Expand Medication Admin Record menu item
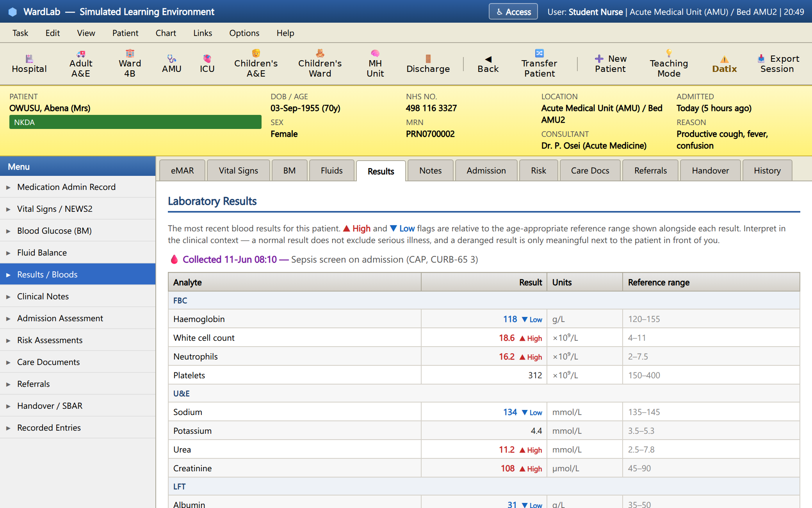This screenshot has height=508, width=812. tap(78, 187)
